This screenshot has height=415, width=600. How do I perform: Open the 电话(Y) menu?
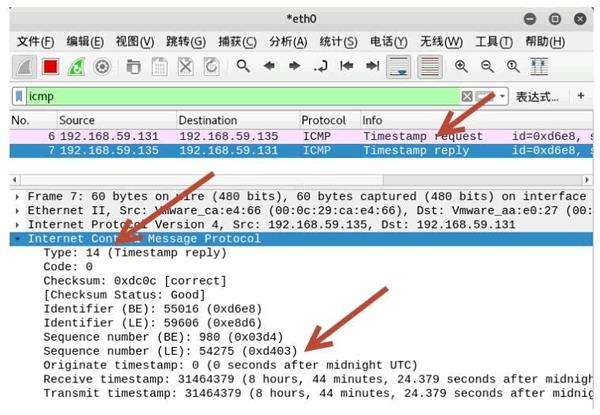point(389,42)
